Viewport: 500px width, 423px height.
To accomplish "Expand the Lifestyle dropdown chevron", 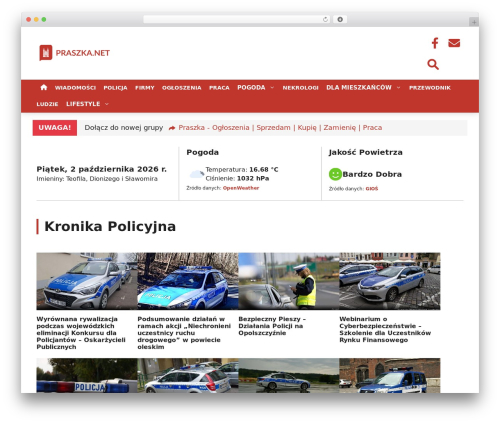I will (107, 104).
